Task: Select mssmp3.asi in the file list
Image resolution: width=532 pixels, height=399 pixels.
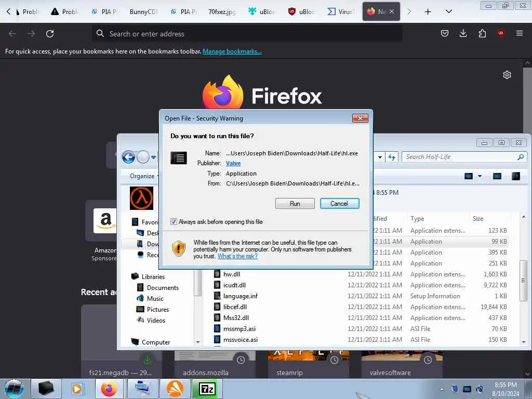Action: 239,328
